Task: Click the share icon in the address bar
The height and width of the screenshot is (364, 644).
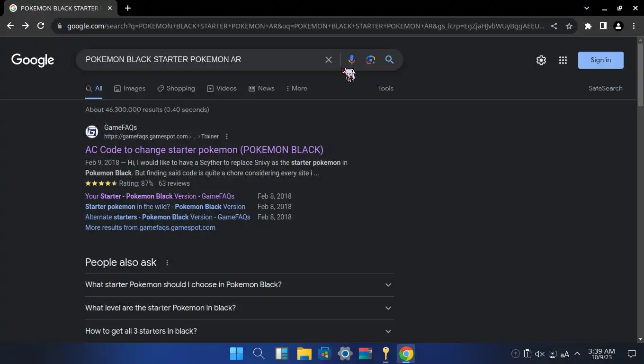Action: pyautogui.click(x=554, y=26)
